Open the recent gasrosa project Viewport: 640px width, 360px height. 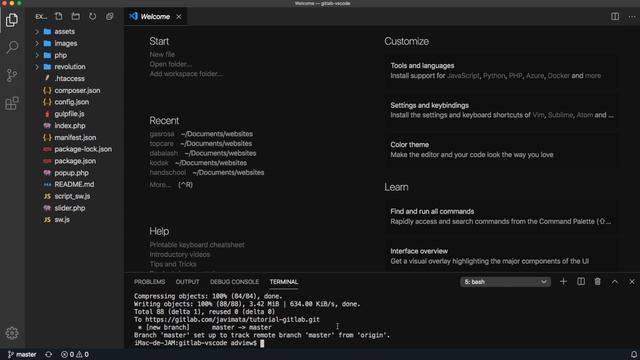coord(162,134)
